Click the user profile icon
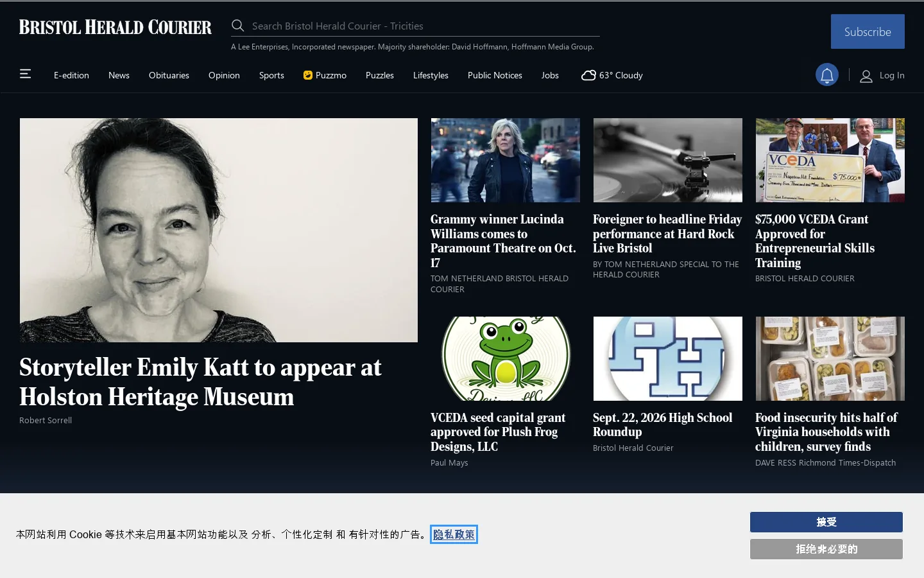924x578 pixels. click(866, 76)
